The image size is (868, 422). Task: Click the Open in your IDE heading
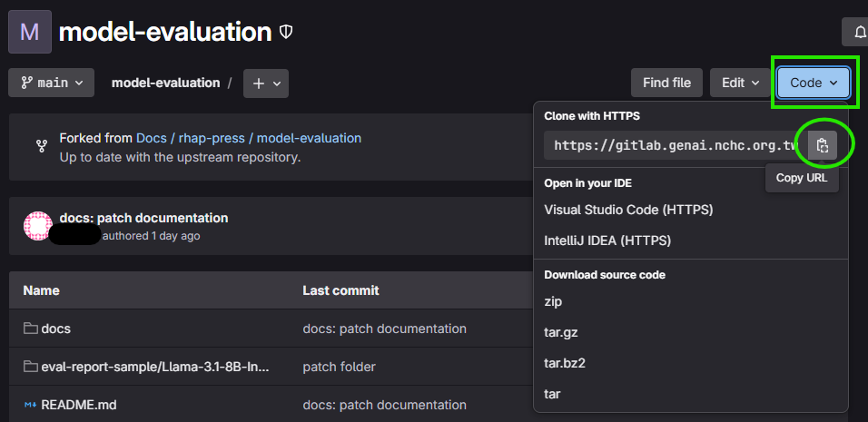(587, 183)
